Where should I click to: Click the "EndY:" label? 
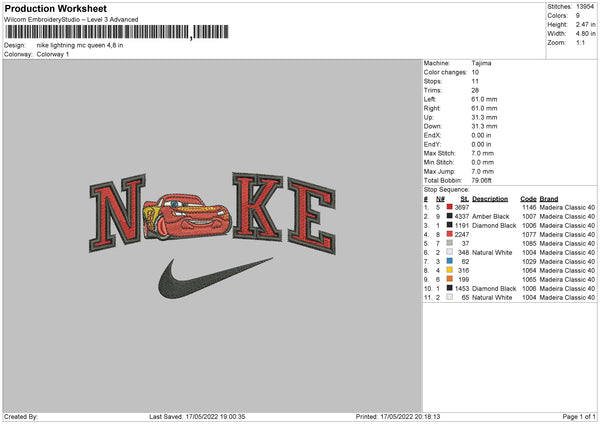(432, 144)
